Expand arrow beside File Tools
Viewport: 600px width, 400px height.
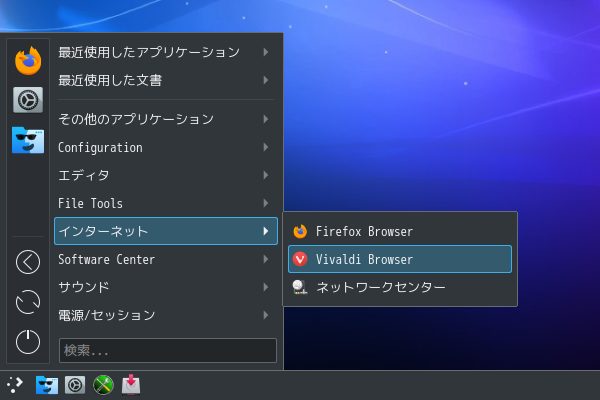(x=266, y=203)
